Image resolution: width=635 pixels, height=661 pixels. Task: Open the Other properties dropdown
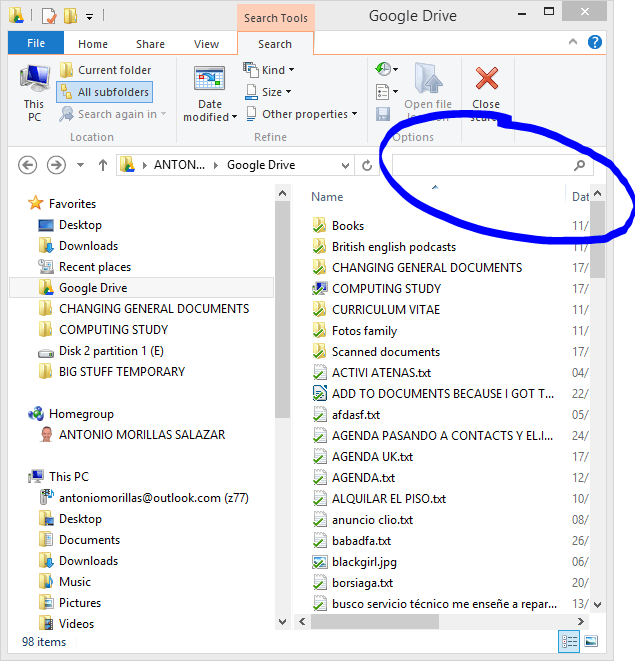pyautogui.click(x=301, y=114)
